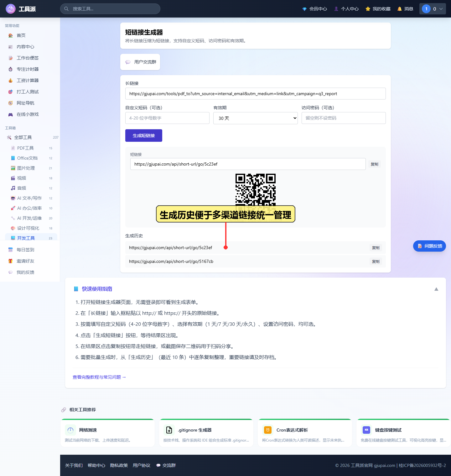Open 专注计时器 timer icon

pos(11,69)
